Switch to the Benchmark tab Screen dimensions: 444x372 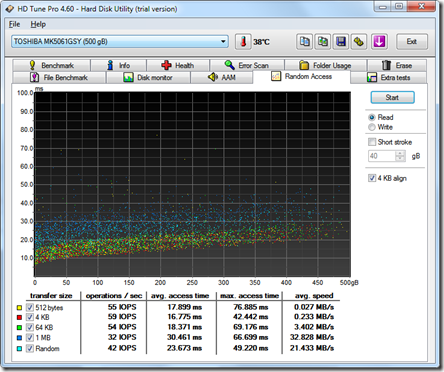51,65
